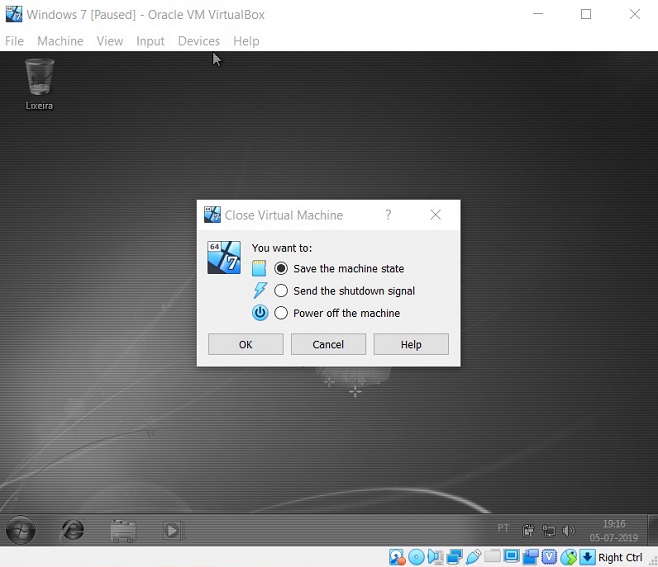Image resolution: width=658 pixels, height=567 pixels.
Task: Click the virtualization features (V chip) icon
Action: [x=549, y=557]
